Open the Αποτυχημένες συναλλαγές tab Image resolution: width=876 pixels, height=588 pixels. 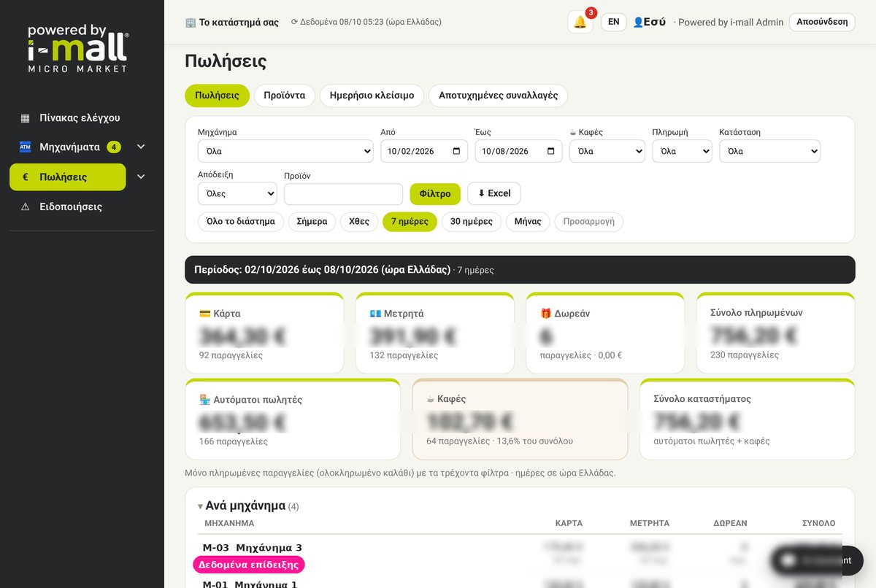point(498,96)
